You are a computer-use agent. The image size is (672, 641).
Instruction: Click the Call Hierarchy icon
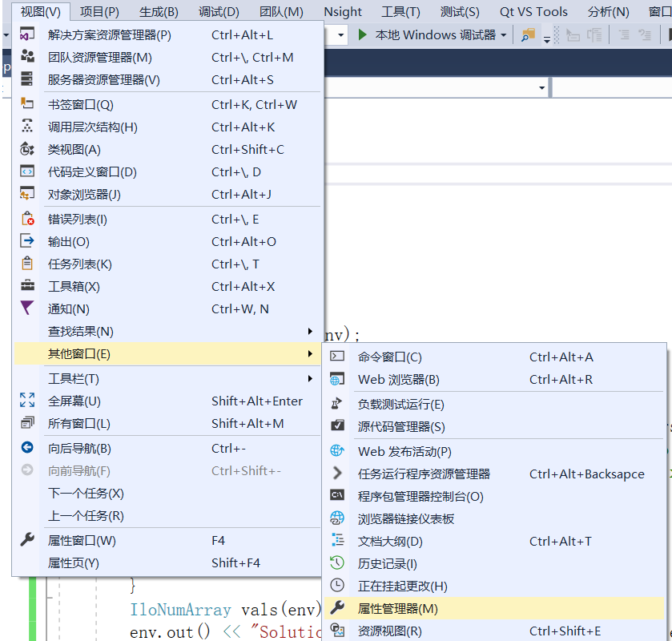(27, 126)
